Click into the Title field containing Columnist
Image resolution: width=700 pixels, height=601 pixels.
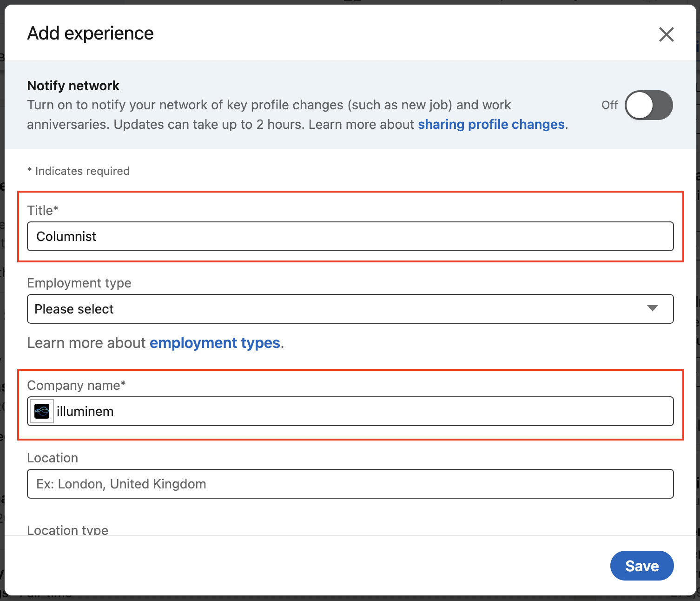coord(350,236)
